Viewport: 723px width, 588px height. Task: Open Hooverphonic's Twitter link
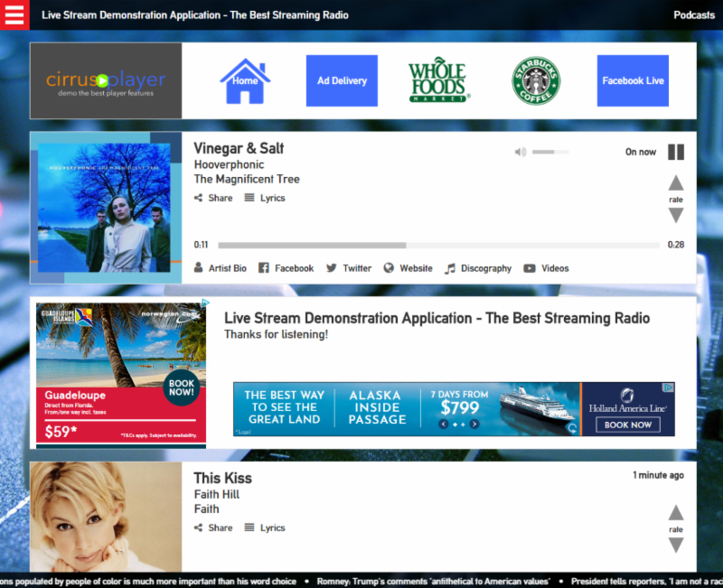tap(349, 268)
